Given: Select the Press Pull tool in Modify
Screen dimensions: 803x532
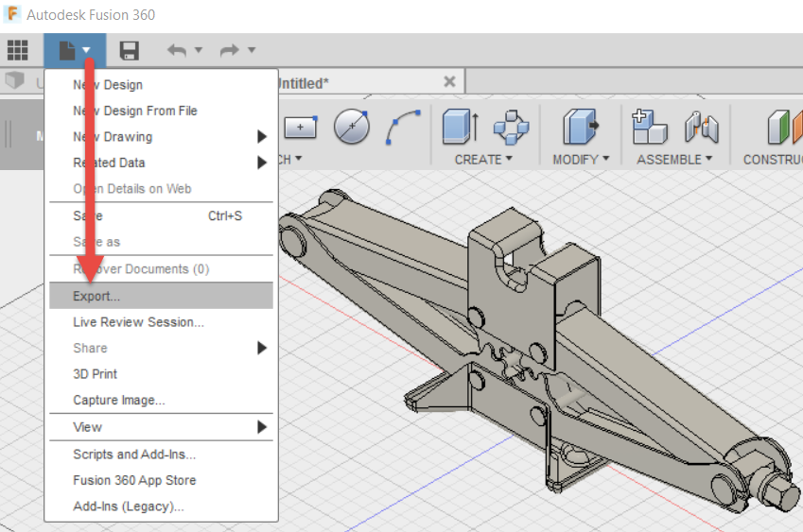Looking at the screenshot, I should point(581,126).
